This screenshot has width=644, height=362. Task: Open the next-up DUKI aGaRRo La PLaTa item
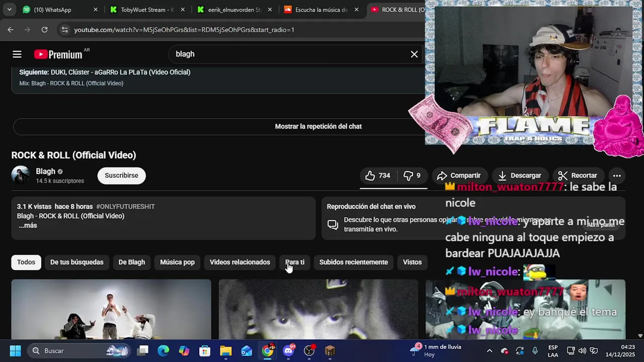click(105, 72)
